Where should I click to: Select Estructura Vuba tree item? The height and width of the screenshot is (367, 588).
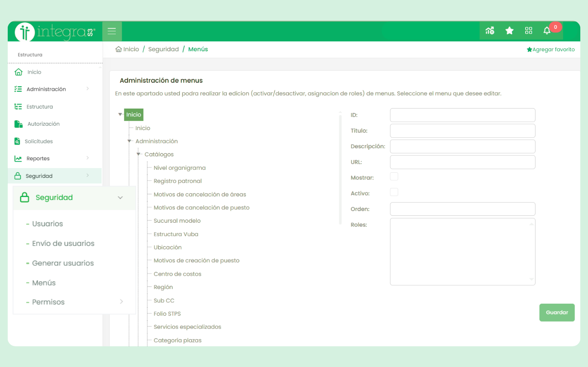click(x=176, y=234)
